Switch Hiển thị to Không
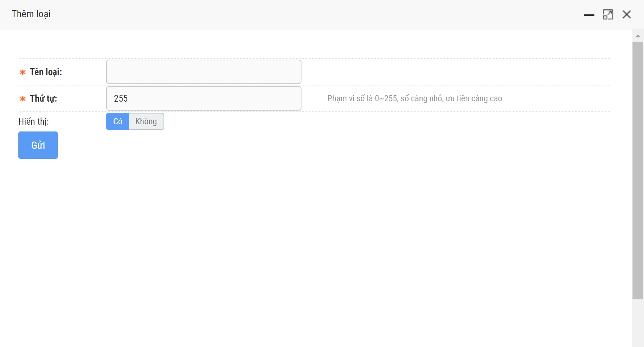This screenshot has width=644, height=347. click(146, 121)
